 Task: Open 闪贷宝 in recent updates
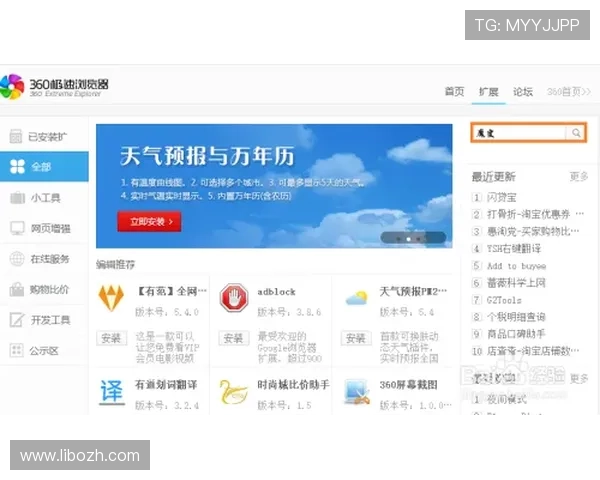[x=501, y=198]
